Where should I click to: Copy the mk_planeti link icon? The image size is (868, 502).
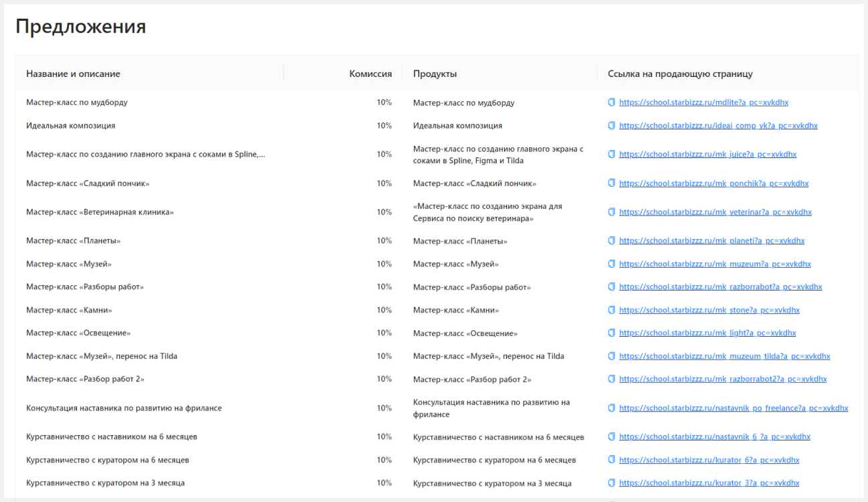(611, 241)
